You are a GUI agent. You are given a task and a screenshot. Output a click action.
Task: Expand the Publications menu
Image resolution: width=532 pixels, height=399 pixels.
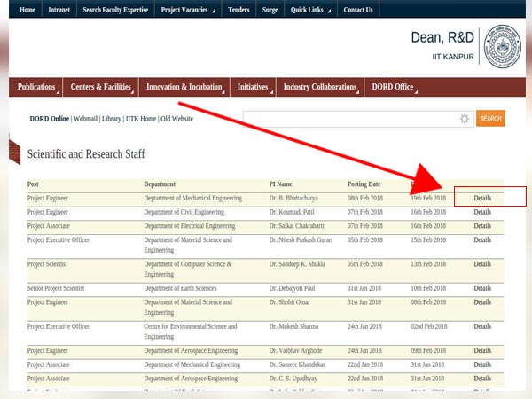click(36, 87)
